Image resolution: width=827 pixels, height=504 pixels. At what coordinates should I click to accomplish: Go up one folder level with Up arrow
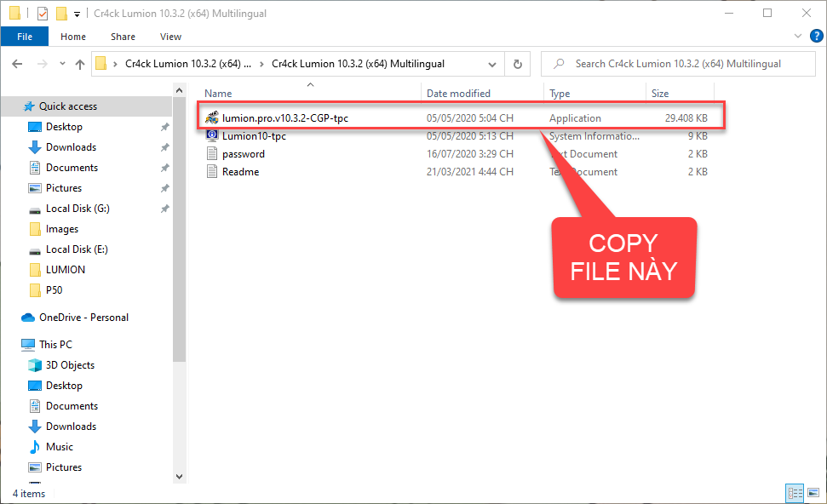point(80,64)
